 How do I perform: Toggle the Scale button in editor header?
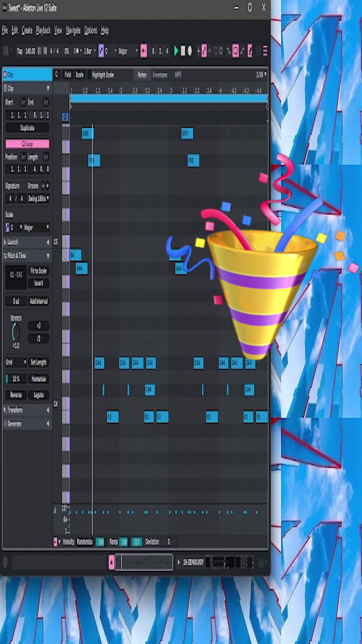79,75
